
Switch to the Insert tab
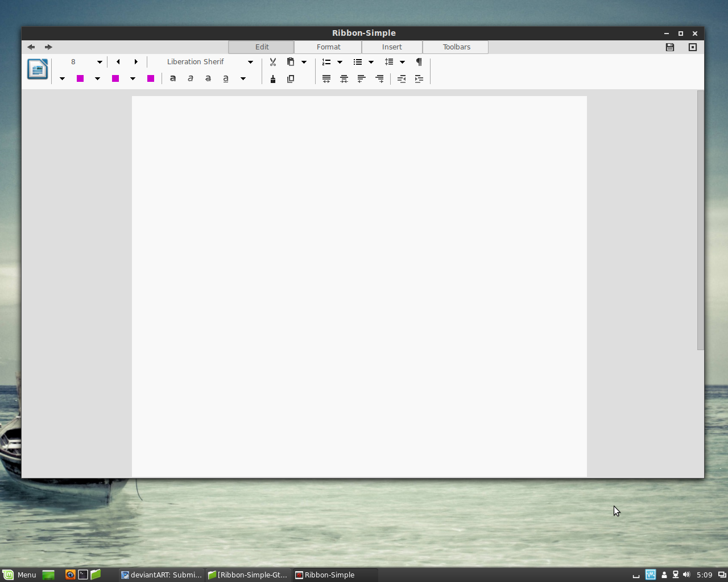point(392,47)
